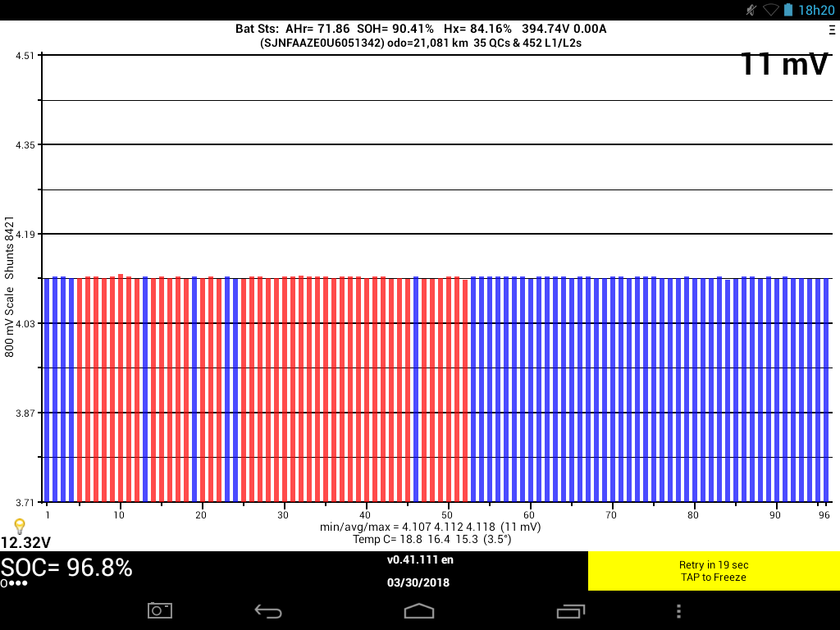Tap the 18h20 clock in status bar

pyautogui.click(x=816, y=10)
